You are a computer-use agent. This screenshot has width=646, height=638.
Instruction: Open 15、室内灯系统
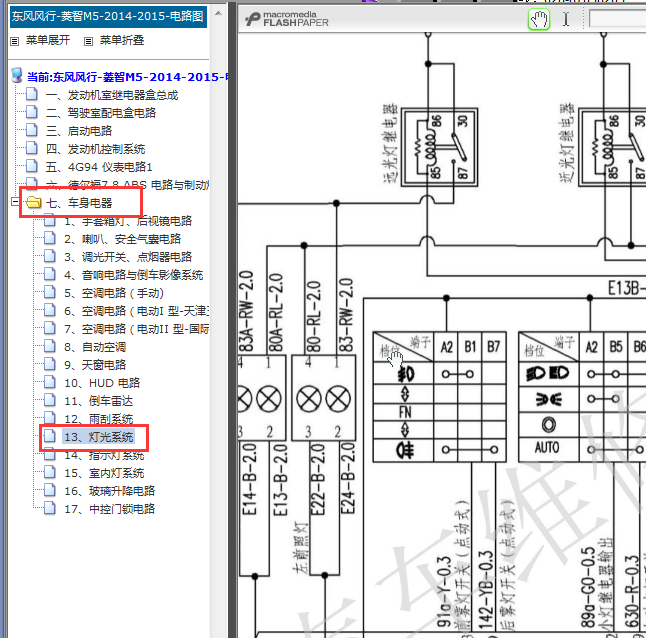click(x=104, y=473)
